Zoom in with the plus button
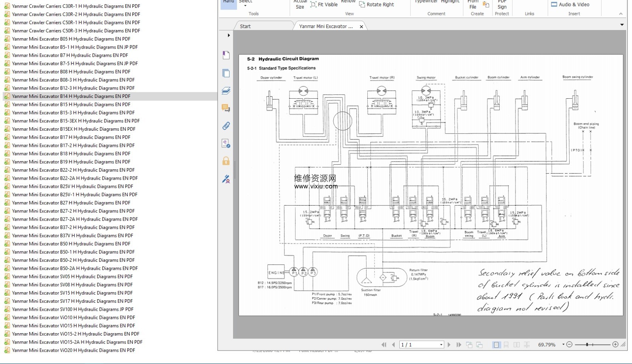632x364 pixels. click(615, 345)
